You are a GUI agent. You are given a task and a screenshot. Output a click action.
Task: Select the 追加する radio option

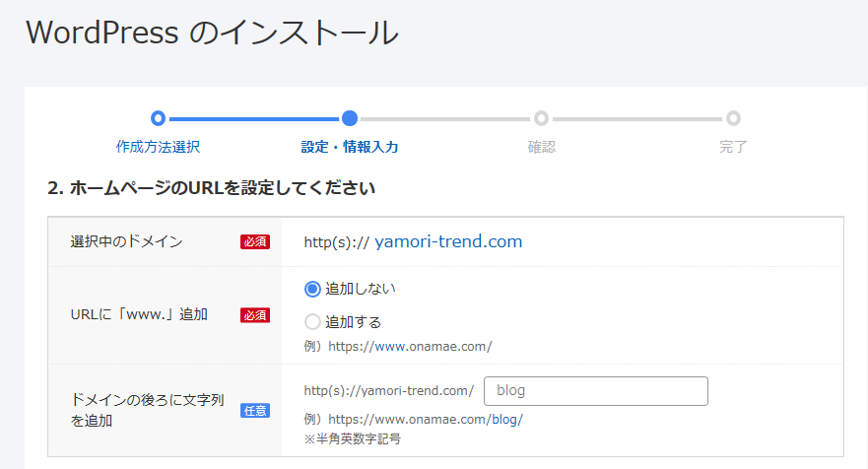coord(312,322)
